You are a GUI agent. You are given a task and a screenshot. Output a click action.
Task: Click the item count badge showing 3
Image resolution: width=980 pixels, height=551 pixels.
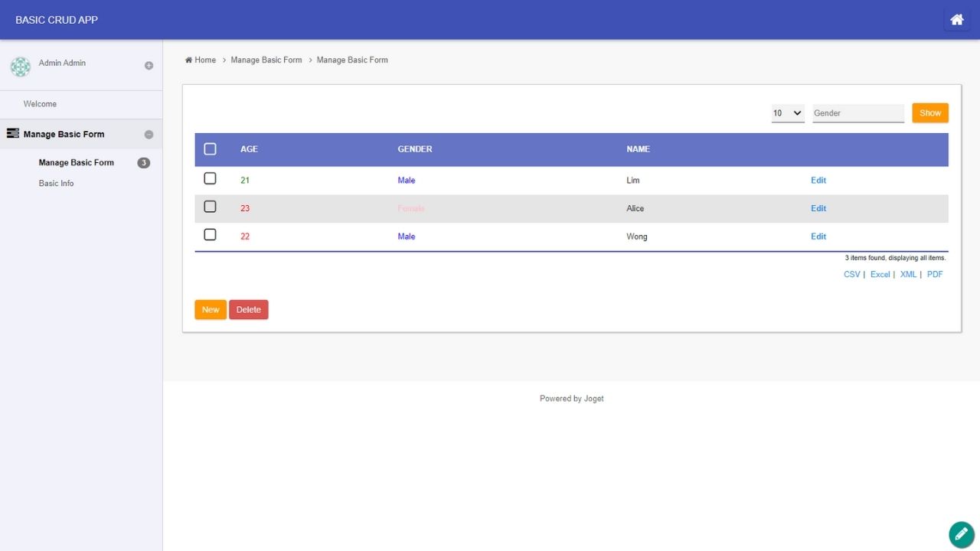click(x=143, y=163)
